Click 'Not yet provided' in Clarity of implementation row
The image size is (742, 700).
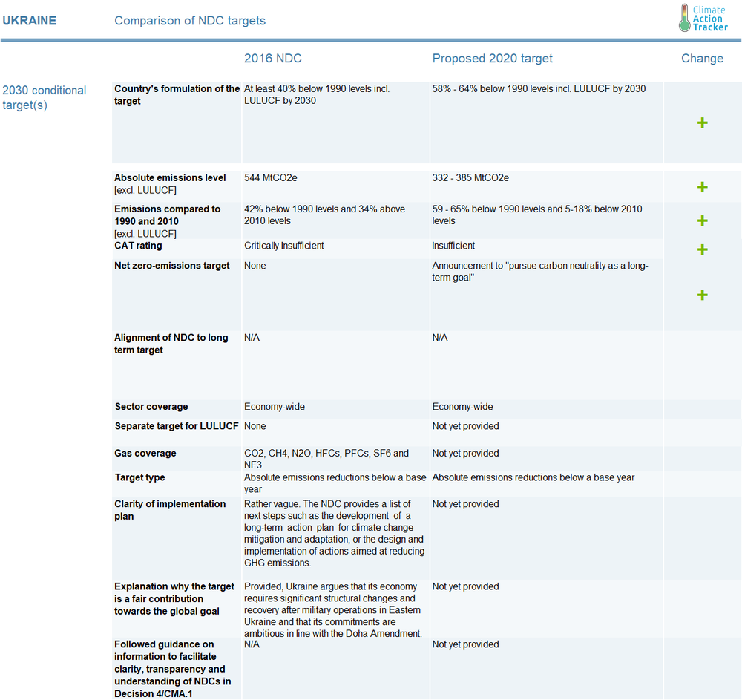point(466,503)
